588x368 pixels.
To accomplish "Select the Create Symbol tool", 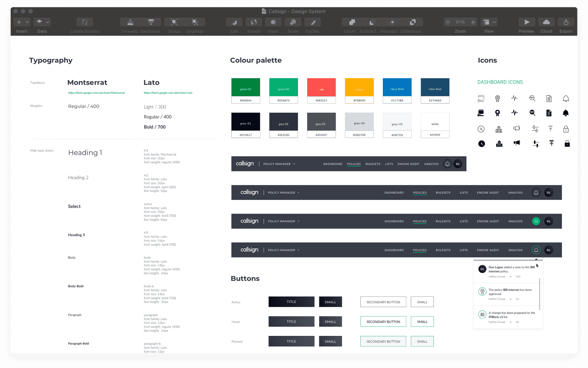I will tap(85, 22).
